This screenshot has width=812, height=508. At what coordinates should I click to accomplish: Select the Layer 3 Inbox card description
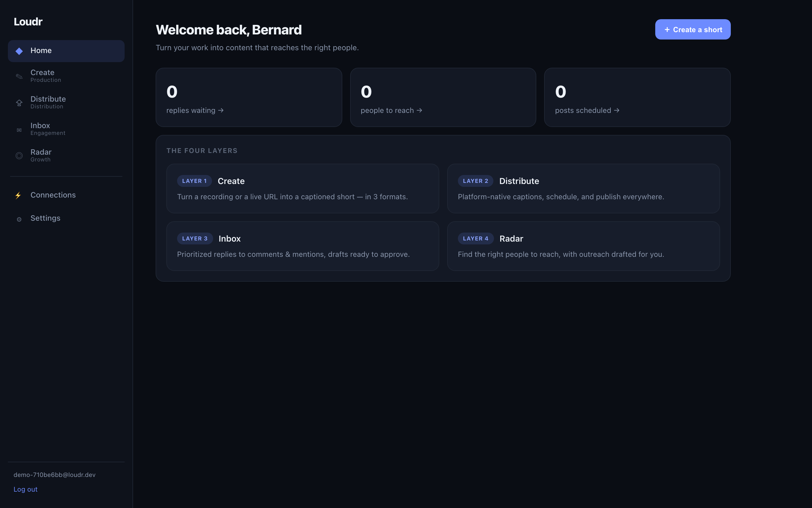(293, 254)
